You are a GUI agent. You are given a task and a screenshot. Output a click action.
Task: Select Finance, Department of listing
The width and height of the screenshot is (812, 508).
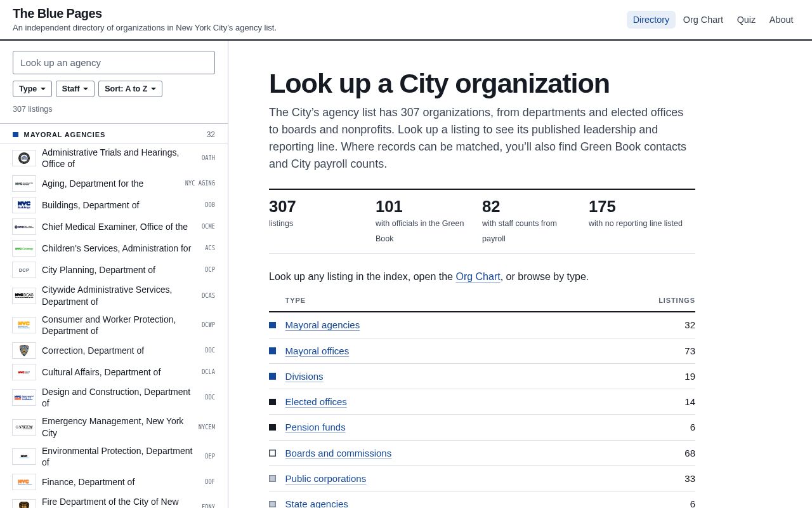click(x=114, y=482)
